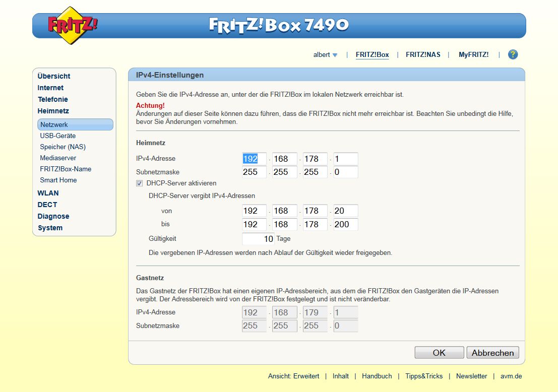558x392 pixels.
Task: Focus DHCP von second octet 168 field
Action: pyautogui.click(x=285, y=211)
